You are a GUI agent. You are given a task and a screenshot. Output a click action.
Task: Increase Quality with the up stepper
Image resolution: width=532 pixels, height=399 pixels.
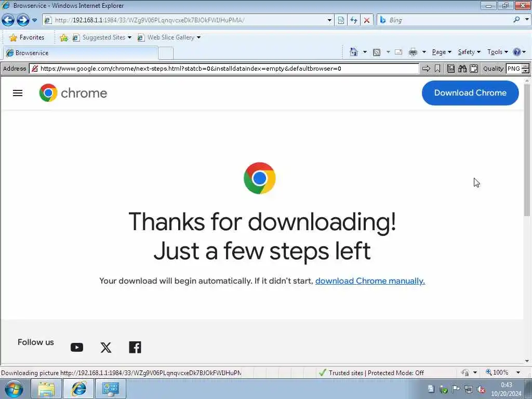(x=526, y=66)
